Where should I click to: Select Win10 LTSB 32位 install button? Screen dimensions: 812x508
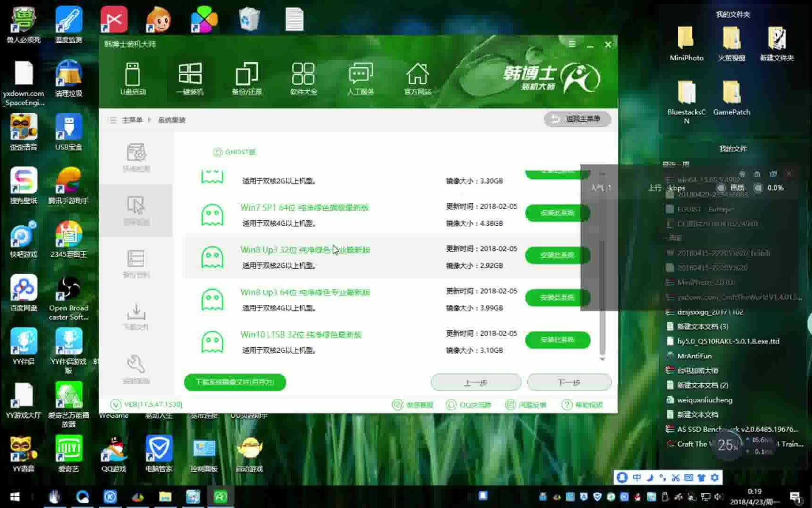point(557,340)
